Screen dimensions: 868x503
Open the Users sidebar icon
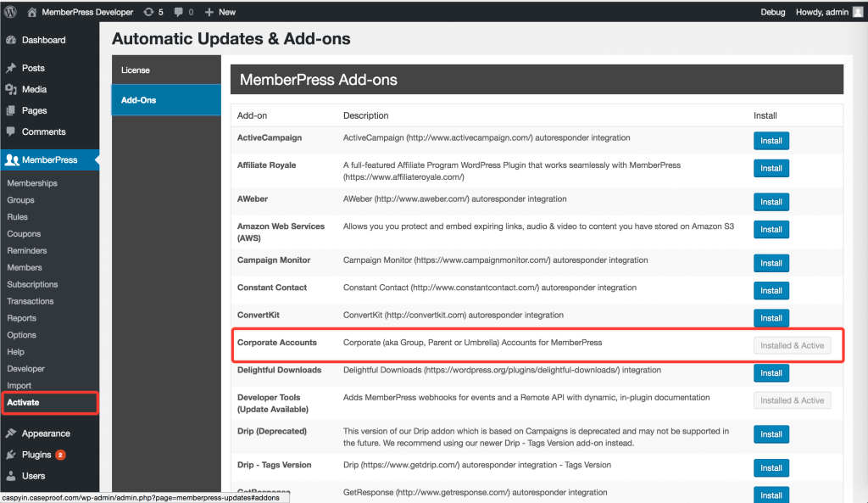click(x=14, y=476)
